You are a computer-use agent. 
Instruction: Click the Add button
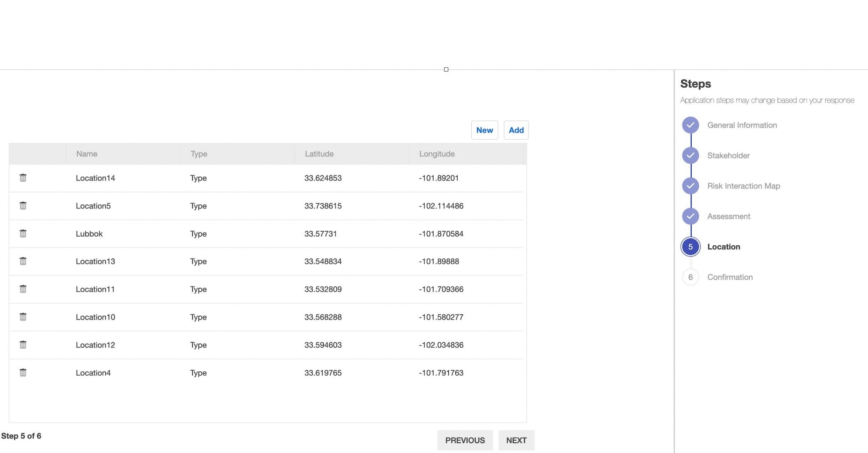[x=516, y=130]
